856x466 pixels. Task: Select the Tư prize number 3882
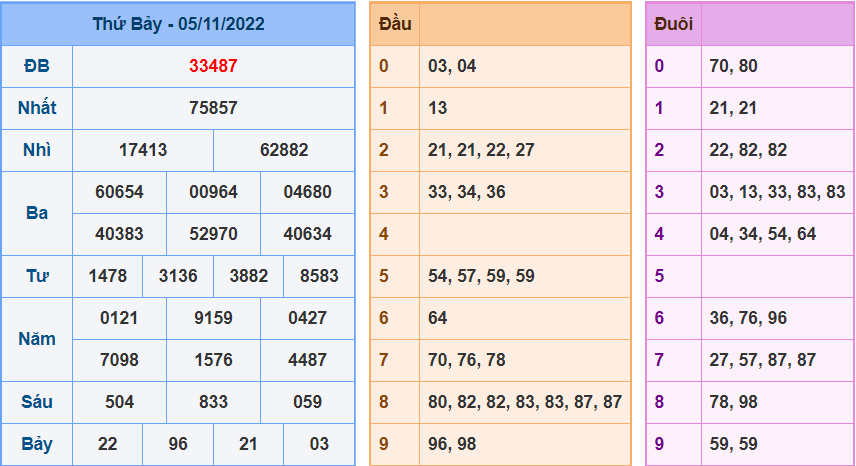248,276
